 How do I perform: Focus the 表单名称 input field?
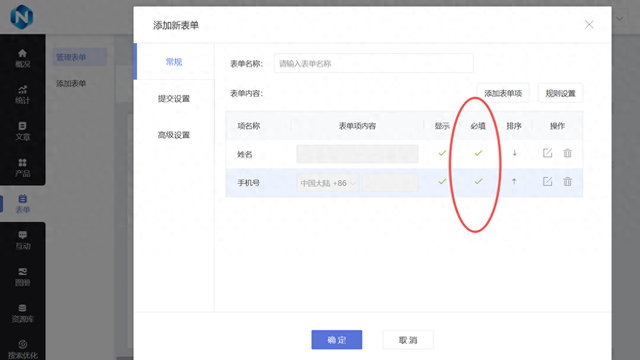pos(373,63)
